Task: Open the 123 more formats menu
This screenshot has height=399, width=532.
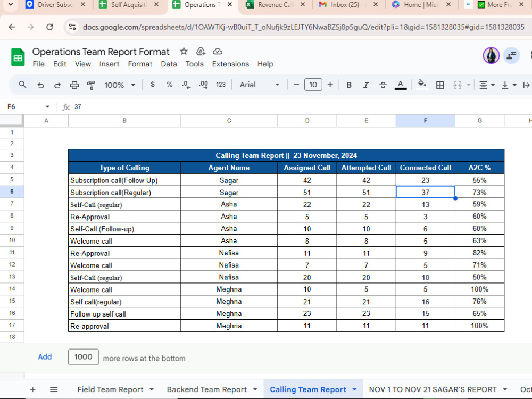Action: [221, 85]
